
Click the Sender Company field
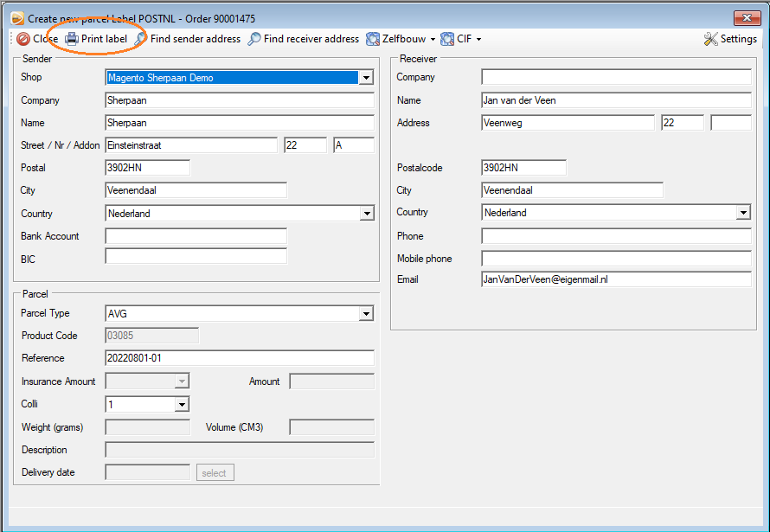[x=240, y=100]
